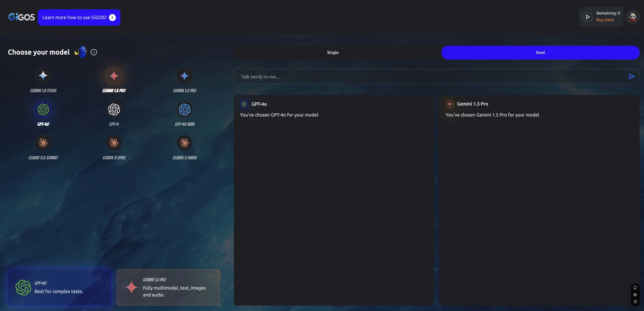This screenshot has width=644, height=311.
Task: Pick the Claude 3 Opus model icon
Action: click(x=114, y=143)
